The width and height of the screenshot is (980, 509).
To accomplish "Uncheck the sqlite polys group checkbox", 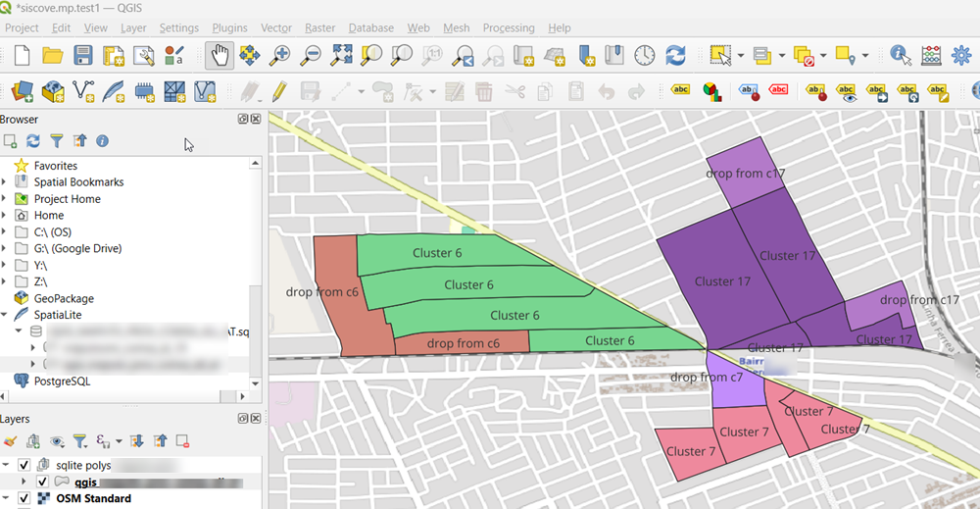I will click(x=24, y=465).
